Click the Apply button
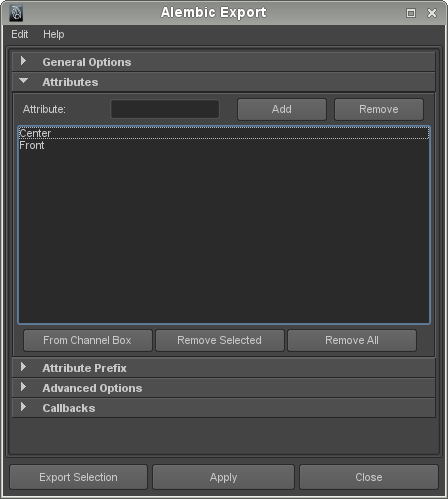This screenshot has width=448, height=499. pos(223,477)
